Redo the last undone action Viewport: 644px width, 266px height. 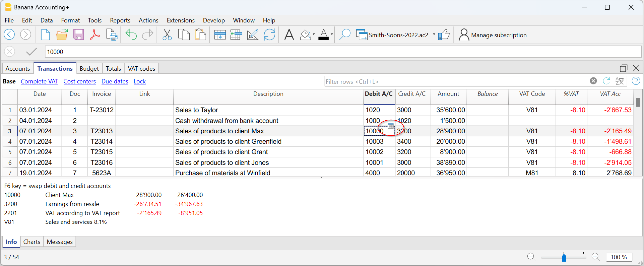pyautogui.click(x=147, y=34)
